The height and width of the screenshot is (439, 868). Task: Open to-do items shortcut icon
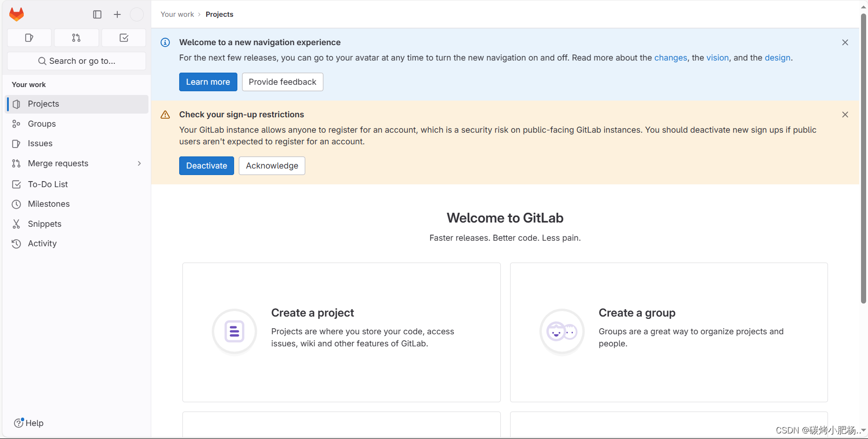(124, 38)
